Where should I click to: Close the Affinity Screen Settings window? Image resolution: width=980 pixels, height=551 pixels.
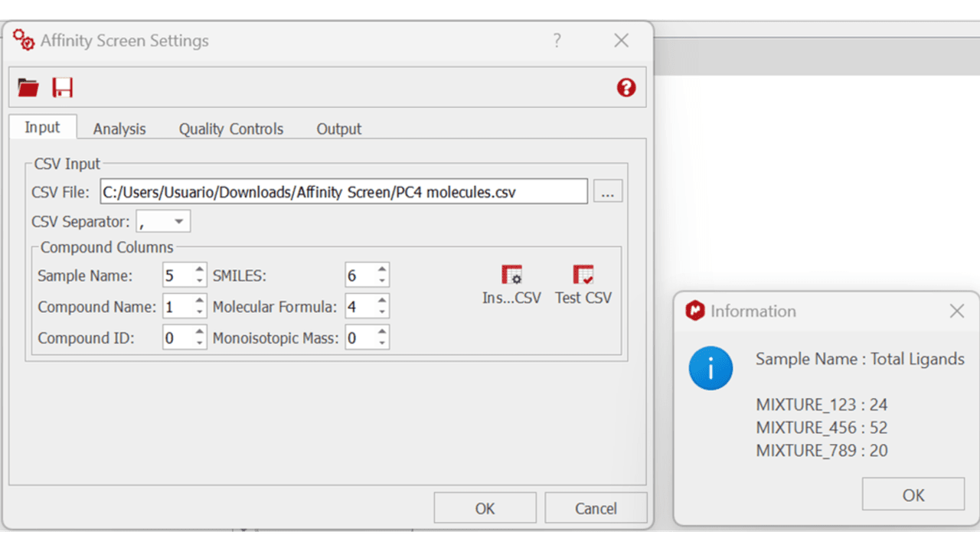pos(622,41)
